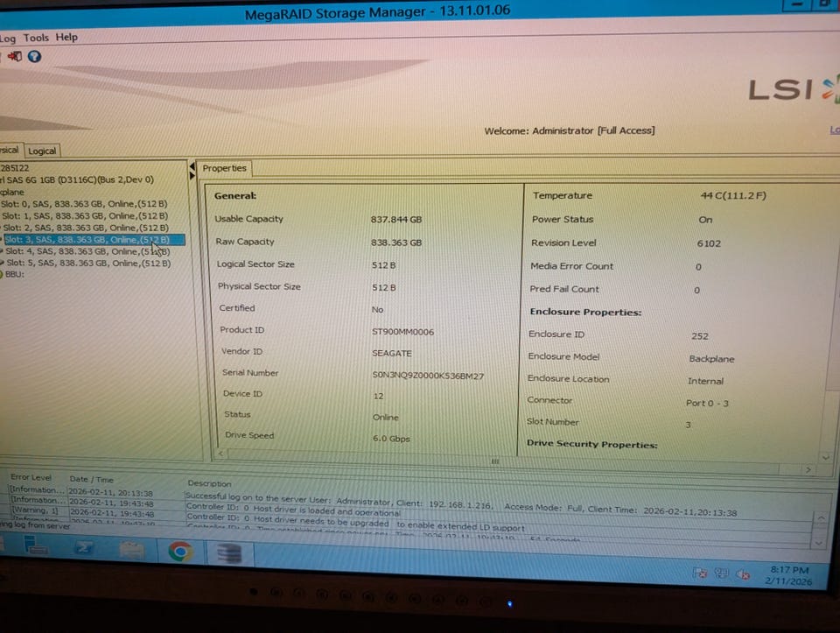Click the log panel scroll down arrow

tap(820, 543)
